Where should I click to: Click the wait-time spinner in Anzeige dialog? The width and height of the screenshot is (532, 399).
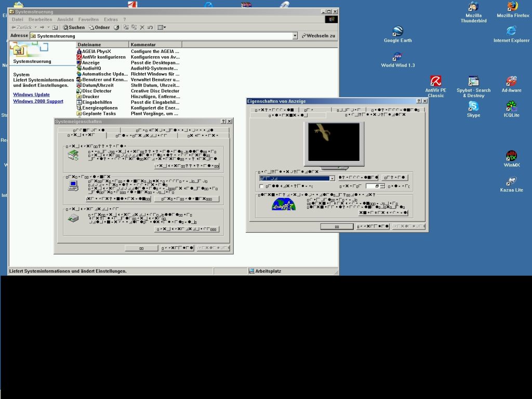point(383,187)
